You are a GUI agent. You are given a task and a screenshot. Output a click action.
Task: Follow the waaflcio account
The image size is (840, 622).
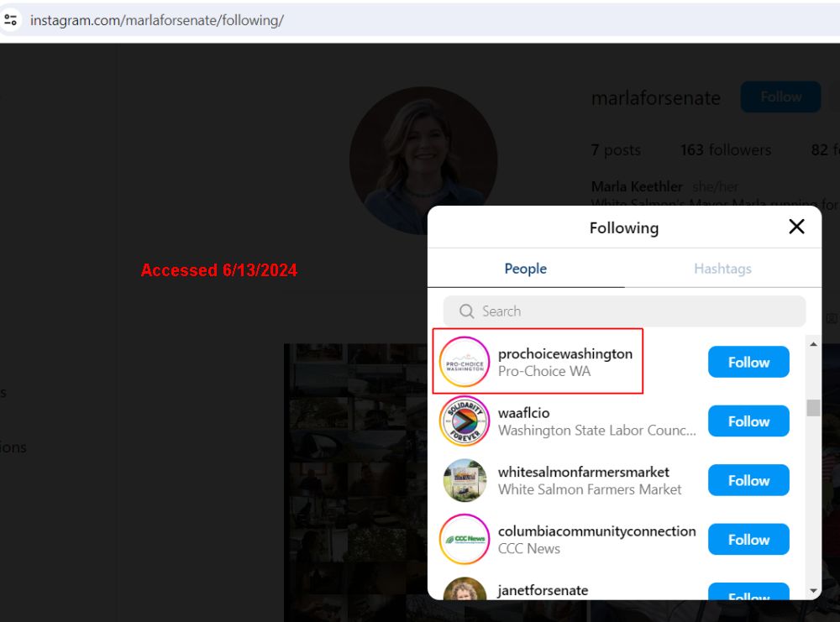click(x=748, y=421)
